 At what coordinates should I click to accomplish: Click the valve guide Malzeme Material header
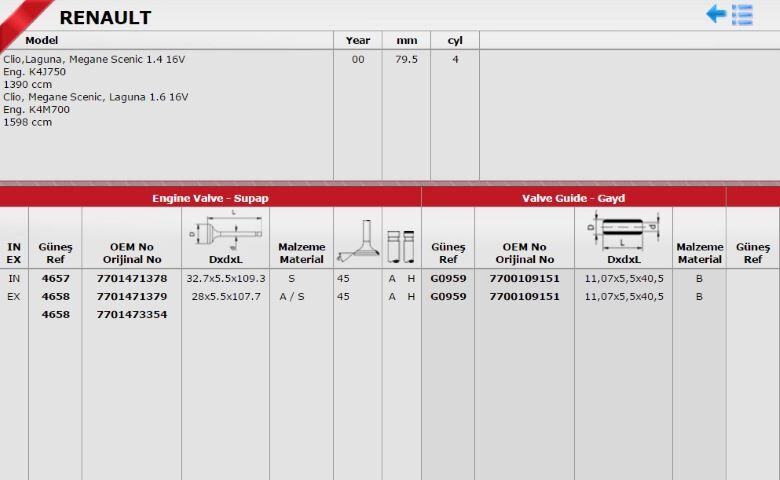pos(699,253)
